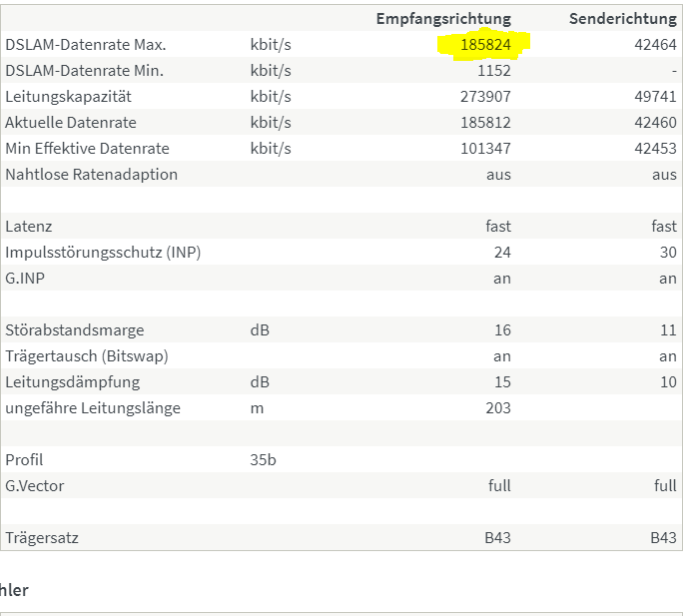Click the highlighted value 185824
Screen dimensions: 683x616
tap(485, 45)
